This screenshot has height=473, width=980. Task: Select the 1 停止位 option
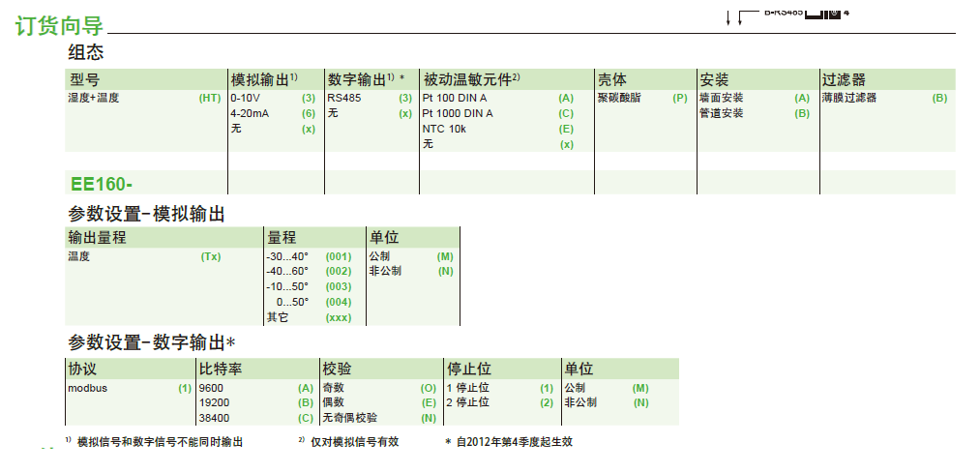coord(467,388)
